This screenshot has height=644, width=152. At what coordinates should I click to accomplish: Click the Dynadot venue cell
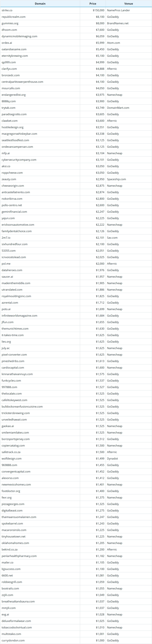point(112,459)
